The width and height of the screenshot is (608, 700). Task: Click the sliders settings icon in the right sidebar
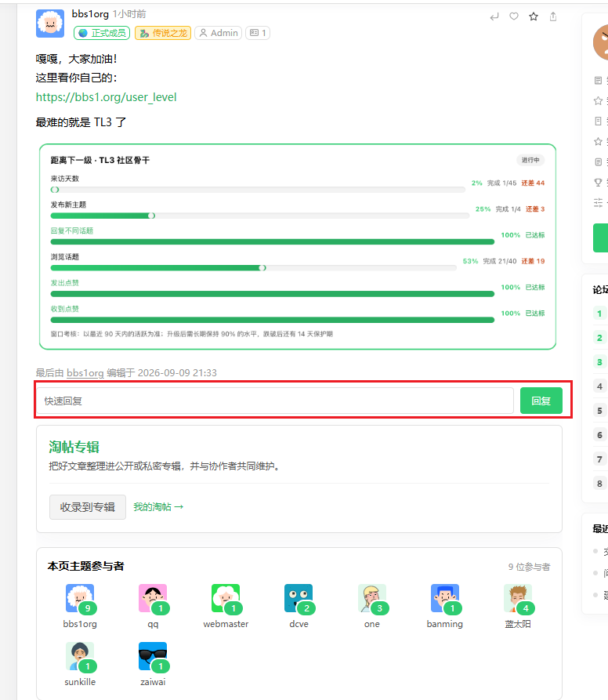click(598, 202)
